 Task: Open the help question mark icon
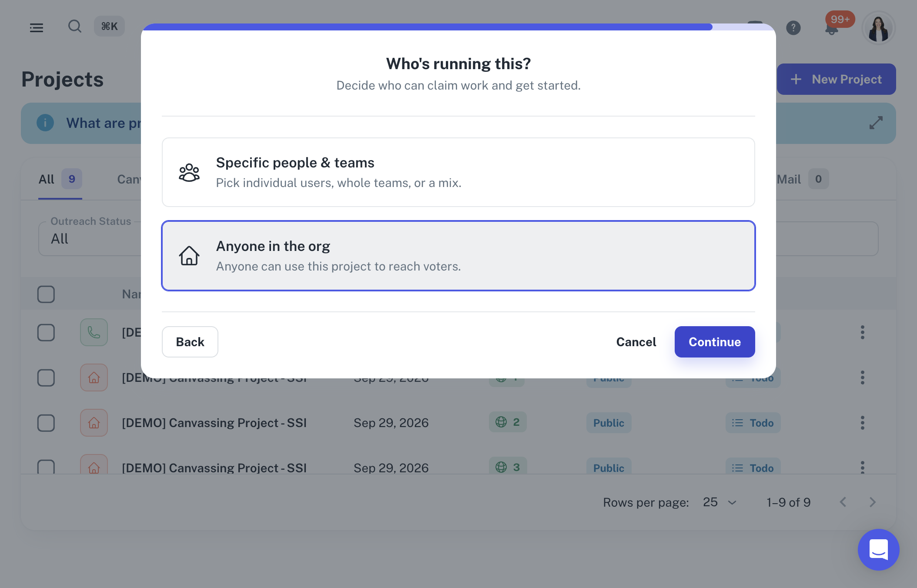click(x=793, y=28)
